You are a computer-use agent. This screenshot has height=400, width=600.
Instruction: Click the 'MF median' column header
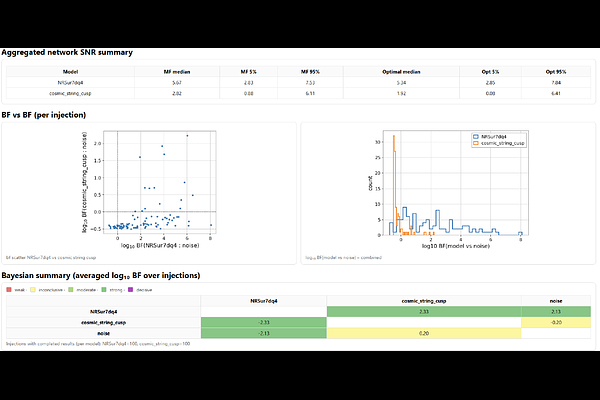click(176, 73)
